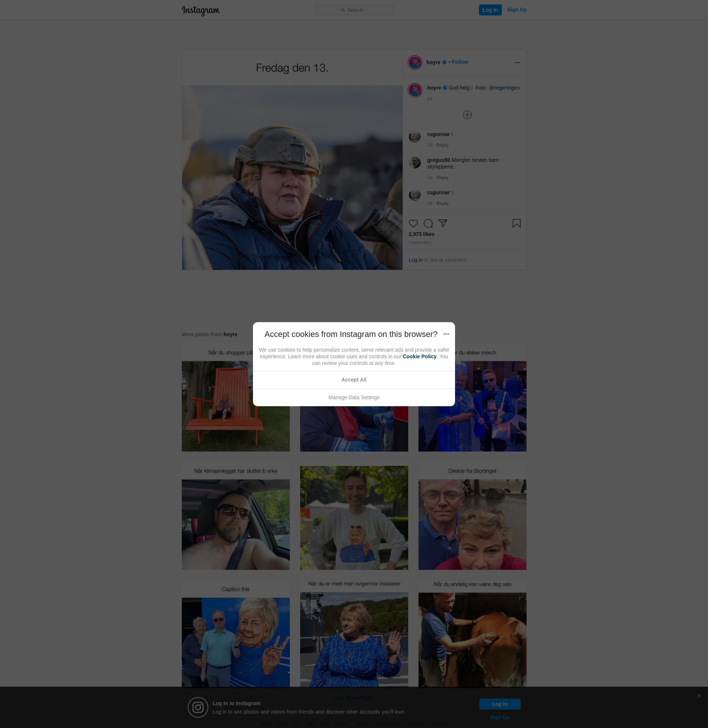
Task: Save post with bookmark icon
Action: tap(516, 223)
